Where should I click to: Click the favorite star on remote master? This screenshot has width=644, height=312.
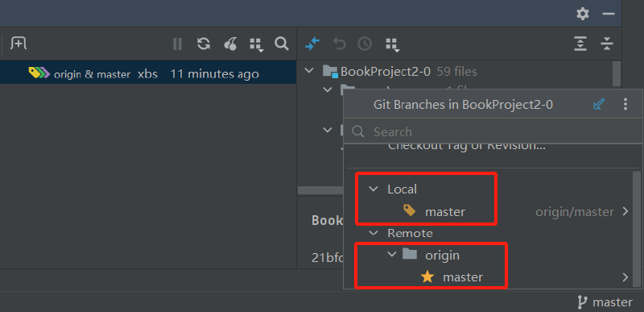pyautogui.click(x=427, y=277)
